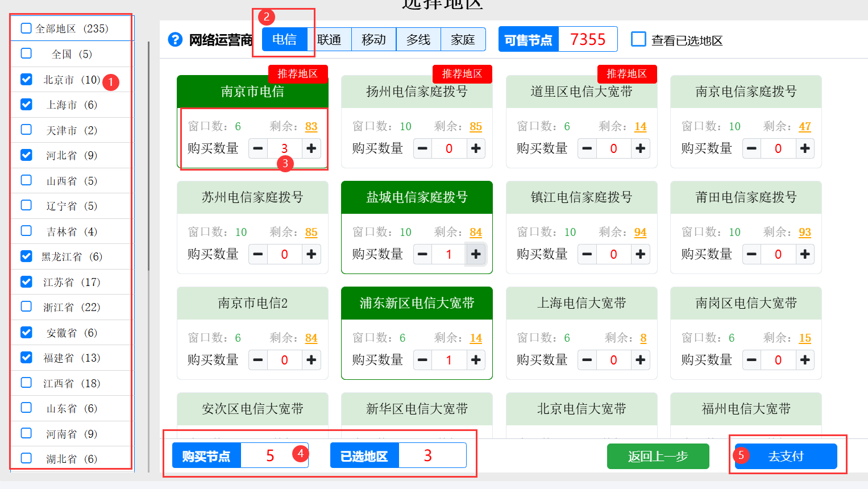The height and width of the screenshot is (489, 868).
Task: Uncheck the 北京市 region checkbox
Action: coord(26,80)
